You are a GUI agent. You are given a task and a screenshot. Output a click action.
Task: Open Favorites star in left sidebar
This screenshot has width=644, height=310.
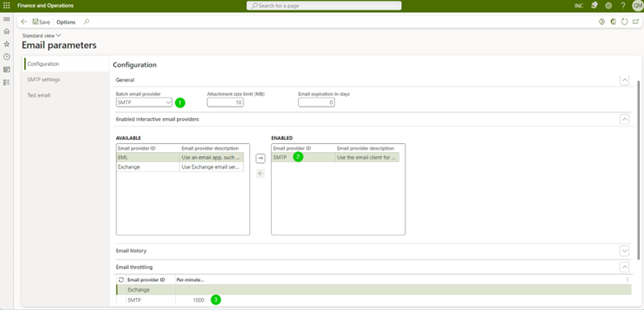click(x=7, y=44)
